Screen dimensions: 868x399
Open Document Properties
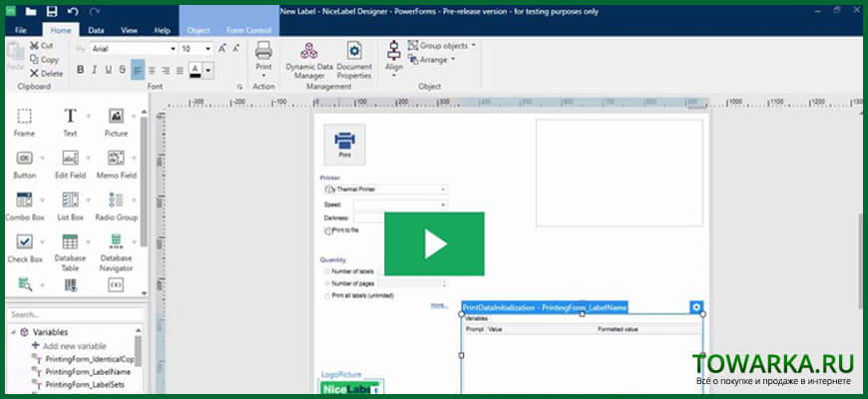point(354,60)
